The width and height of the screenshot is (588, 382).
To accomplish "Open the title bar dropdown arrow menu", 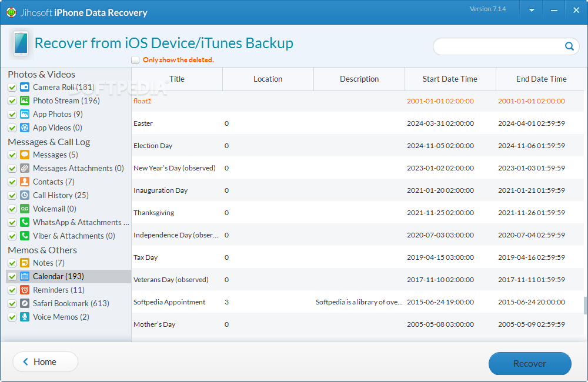I will [x=532, y=11].
